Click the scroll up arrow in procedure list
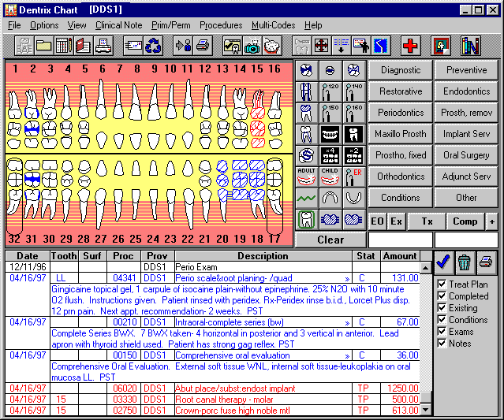 (426, 267)
